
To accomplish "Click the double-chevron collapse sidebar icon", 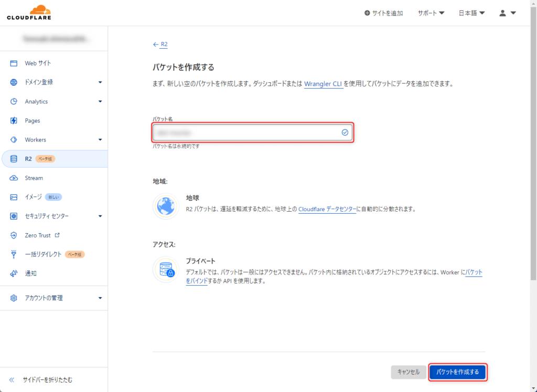I will tap(12, 379).
